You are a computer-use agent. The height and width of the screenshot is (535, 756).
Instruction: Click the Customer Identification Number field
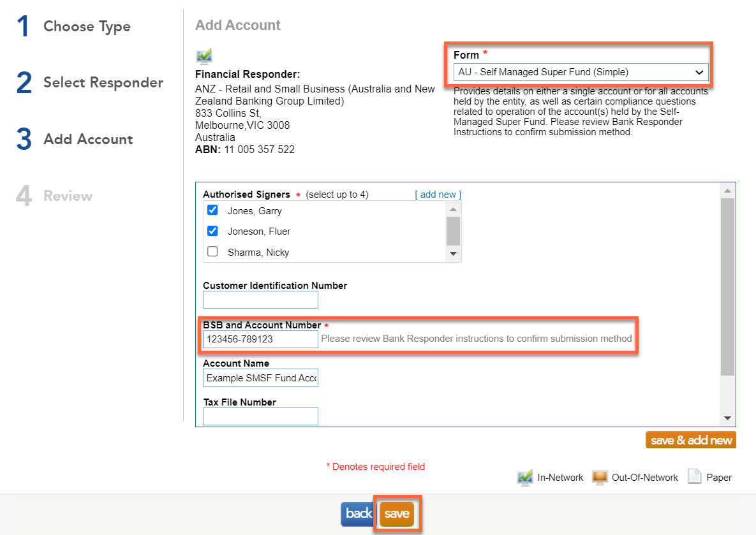coord(260,300)
